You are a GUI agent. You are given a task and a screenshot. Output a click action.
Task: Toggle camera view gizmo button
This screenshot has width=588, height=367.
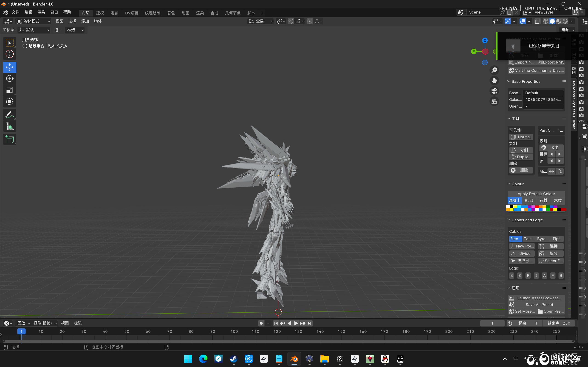click(494, 91)
